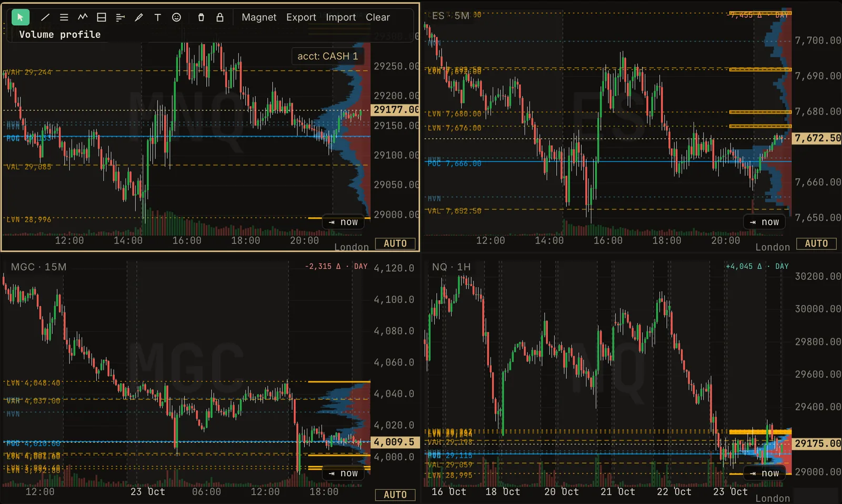Select the trend line drawing tool
842x504 pixels.
(x=45, y=17)
